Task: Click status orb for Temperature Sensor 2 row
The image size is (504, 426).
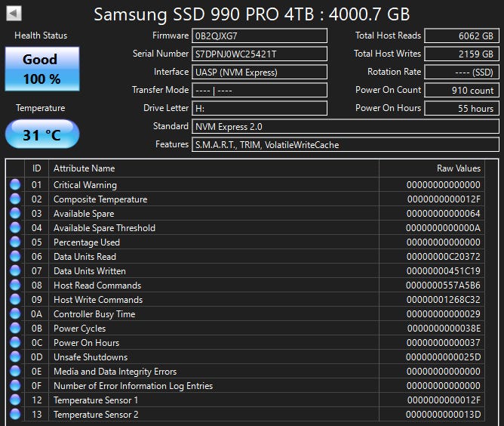Action: 15,414
